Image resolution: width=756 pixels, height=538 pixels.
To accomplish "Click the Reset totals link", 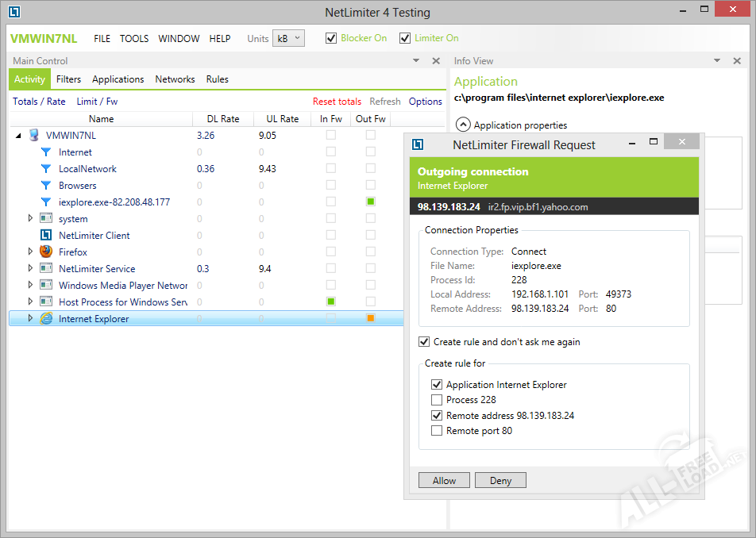I will pyautogui.click(x=337, y=102).
